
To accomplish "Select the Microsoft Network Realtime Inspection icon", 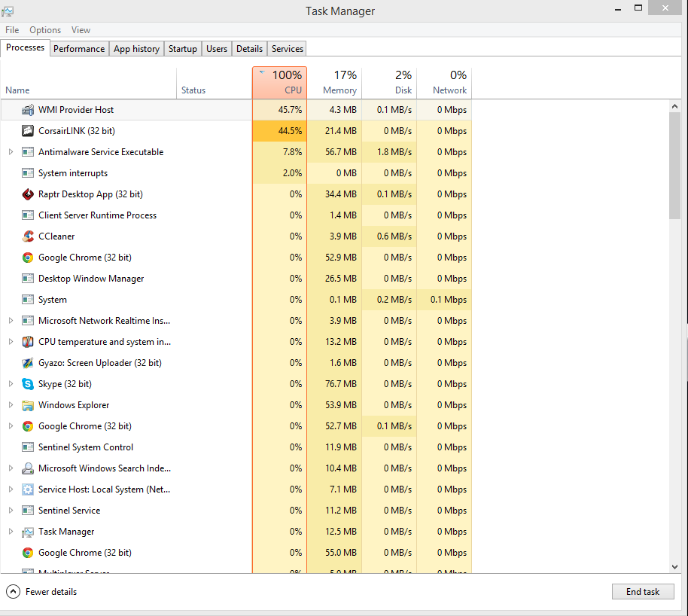I will point(28,321).
